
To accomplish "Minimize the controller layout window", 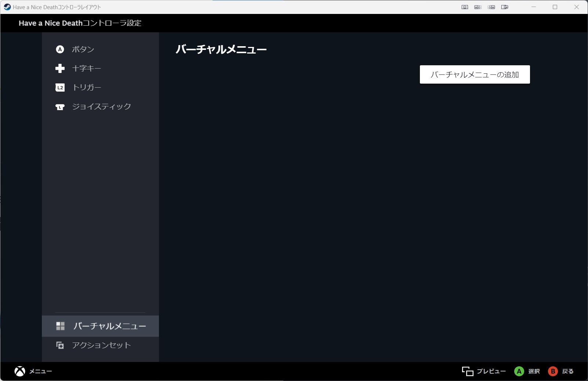I will [x=534, y=7].
